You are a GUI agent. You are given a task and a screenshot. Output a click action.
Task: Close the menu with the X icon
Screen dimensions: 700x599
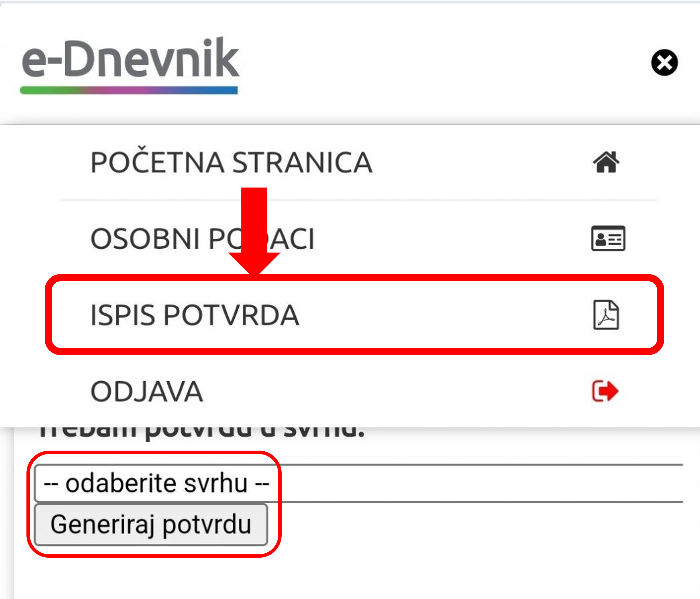point(664,63)
